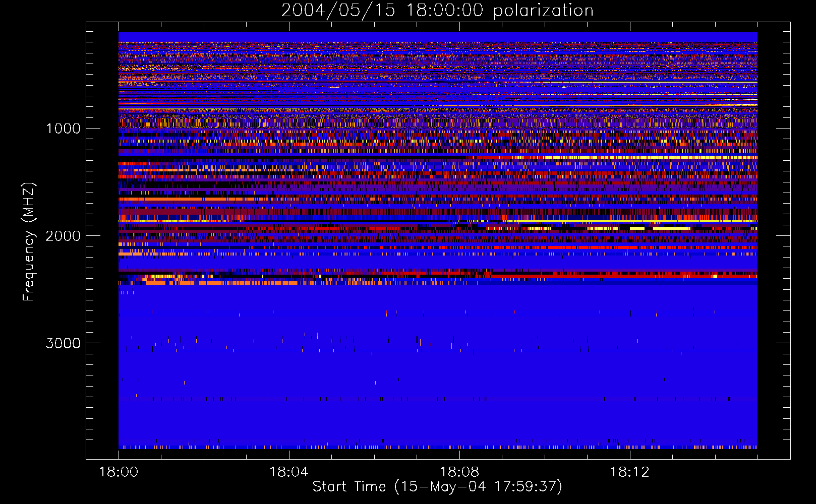Click the 18:00 time tick label

click(x=119, y=472)
